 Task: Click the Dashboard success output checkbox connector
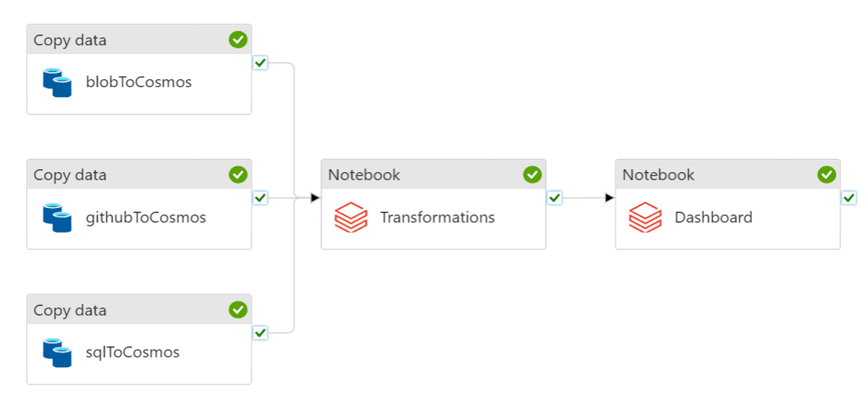849,197
